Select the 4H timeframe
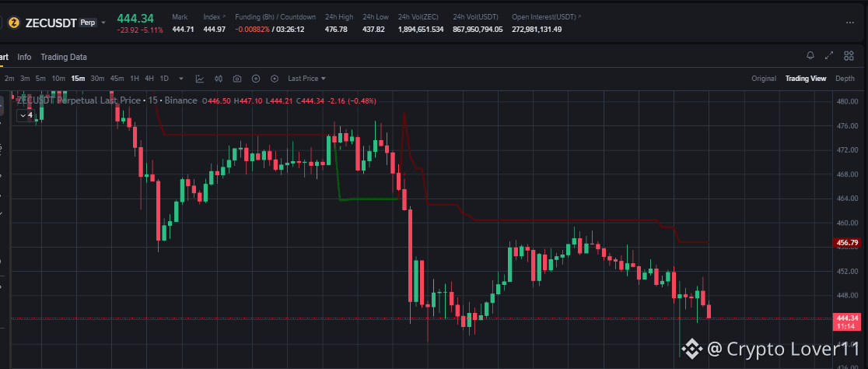This screenshot has height=369, width=868. [x=149, y=79]
